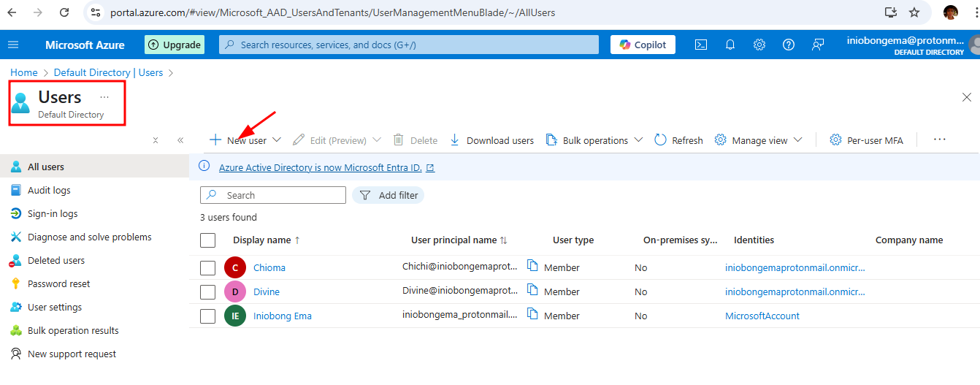Select All users in the side menu
980x385 pixels.
coord(94,167)
